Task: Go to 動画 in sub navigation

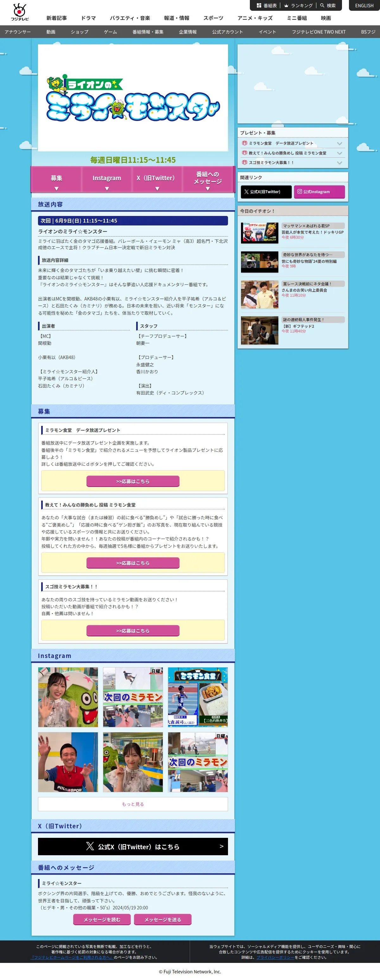Action: pos(51,32)
